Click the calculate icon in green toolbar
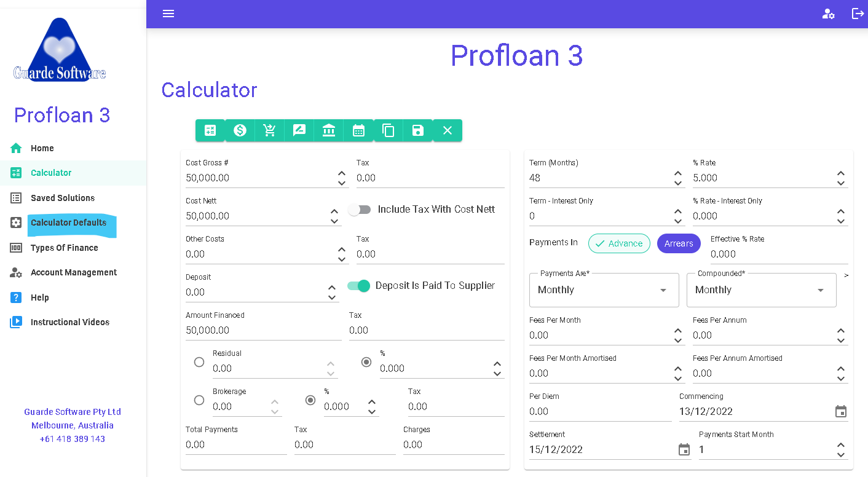The height and width of the screenshot is (477, 868). 210,130
